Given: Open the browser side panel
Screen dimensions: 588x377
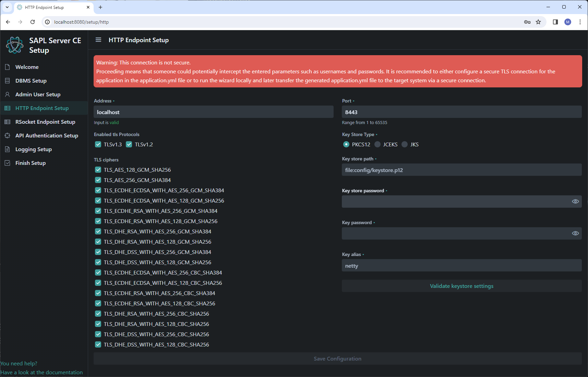Looking at the screenshot, I should click(x=555, y=22).
